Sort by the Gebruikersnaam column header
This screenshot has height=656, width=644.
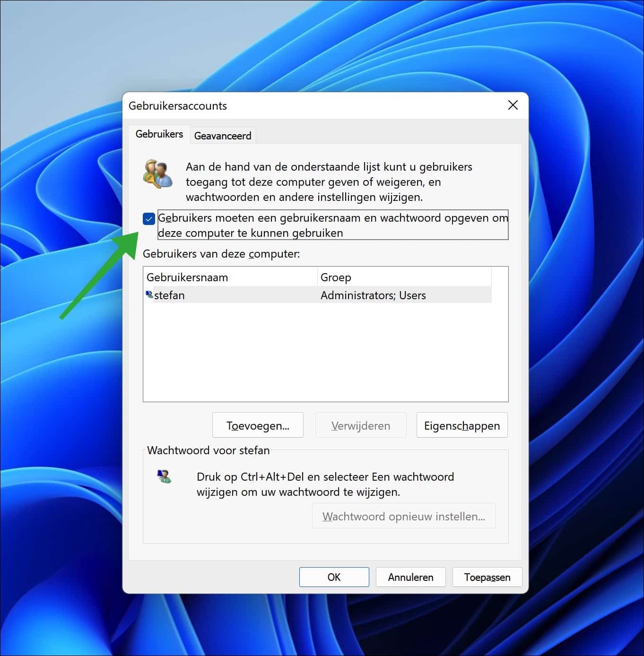point(188,277)
